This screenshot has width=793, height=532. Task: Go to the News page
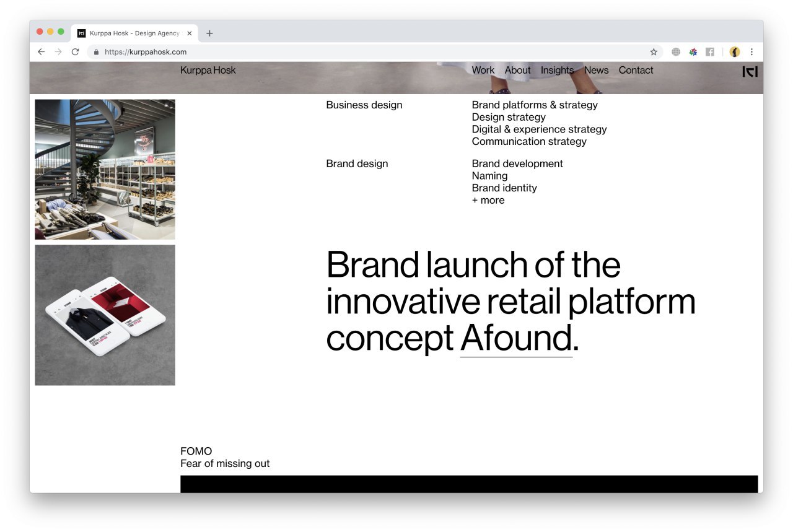(x=597, y=70)
